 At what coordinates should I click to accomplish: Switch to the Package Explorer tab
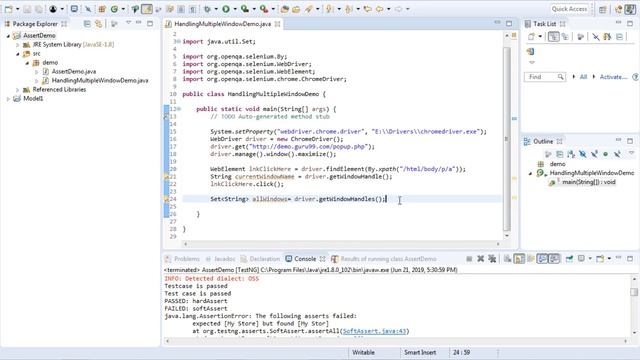(x=35, y=24)
